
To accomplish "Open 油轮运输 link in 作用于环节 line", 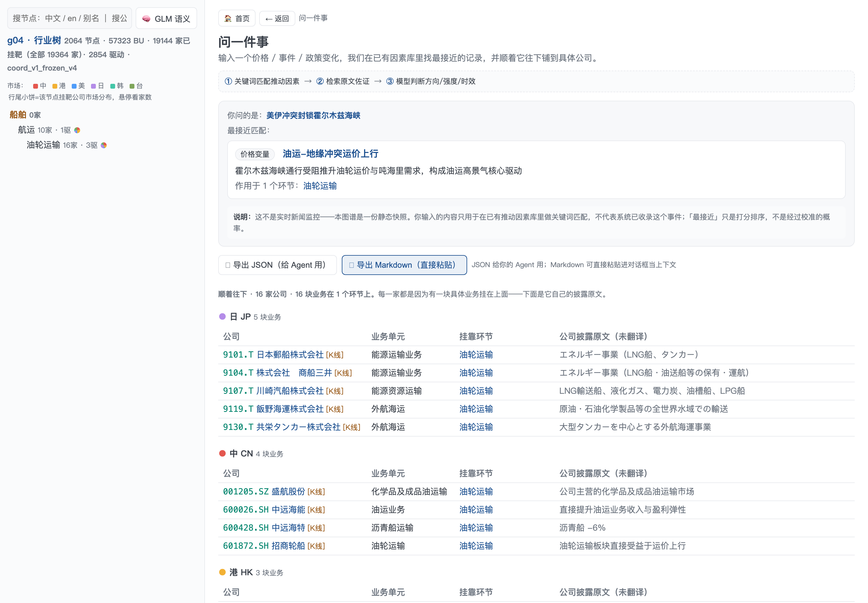I will [x=320, y=186].
